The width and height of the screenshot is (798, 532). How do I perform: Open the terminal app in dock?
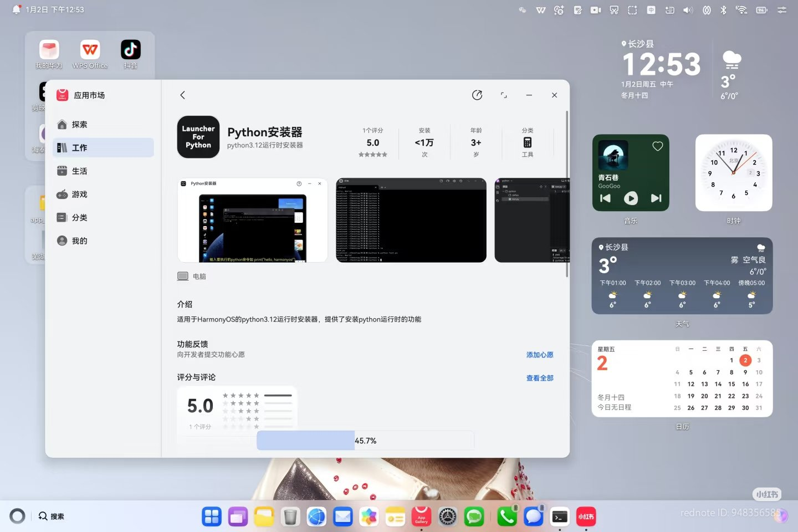pyautogui.click(x=560, y=517)
